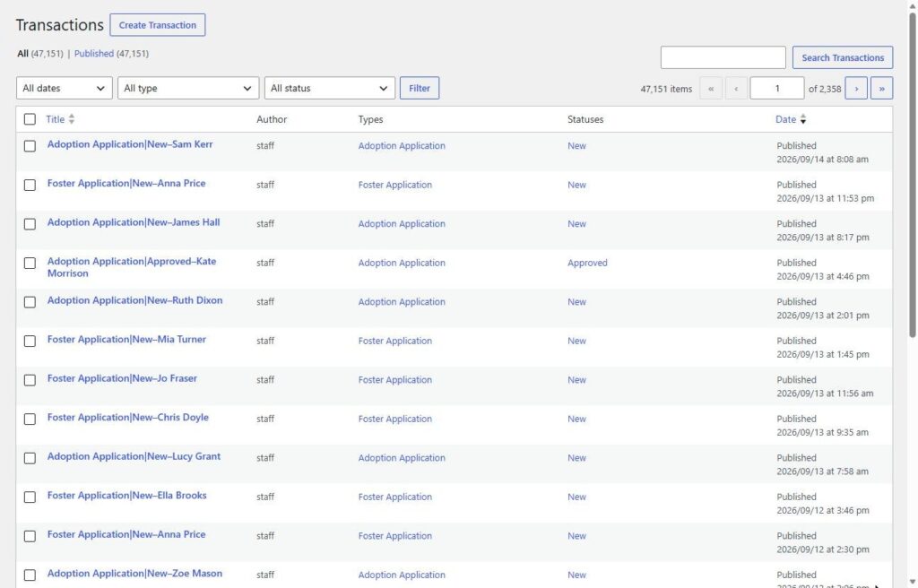The height and width of the screenshot is (588, 918).
Task: Click staff author in Ruth Dixon row
Action: (x=265, y=301)
